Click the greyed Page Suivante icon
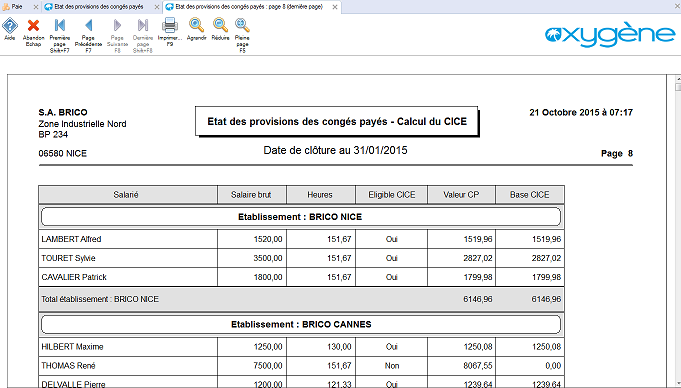 coord(117,26)
